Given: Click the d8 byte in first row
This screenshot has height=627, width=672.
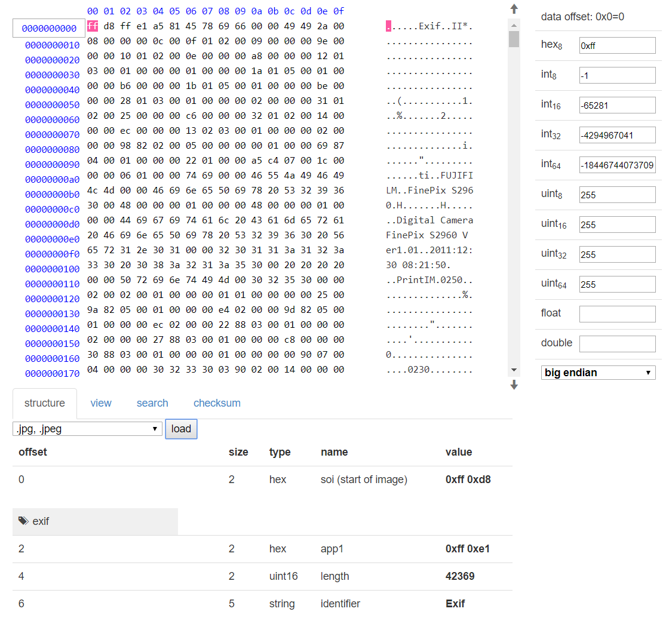Looking at the screenshot, I should click(109, 26).
